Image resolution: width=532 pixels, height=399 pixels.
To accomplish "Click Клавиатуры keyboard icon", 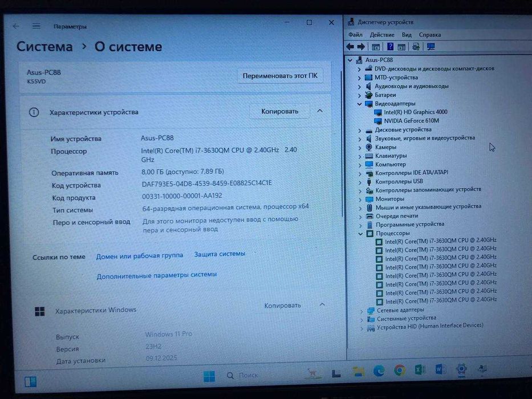I will pos(369,156).
